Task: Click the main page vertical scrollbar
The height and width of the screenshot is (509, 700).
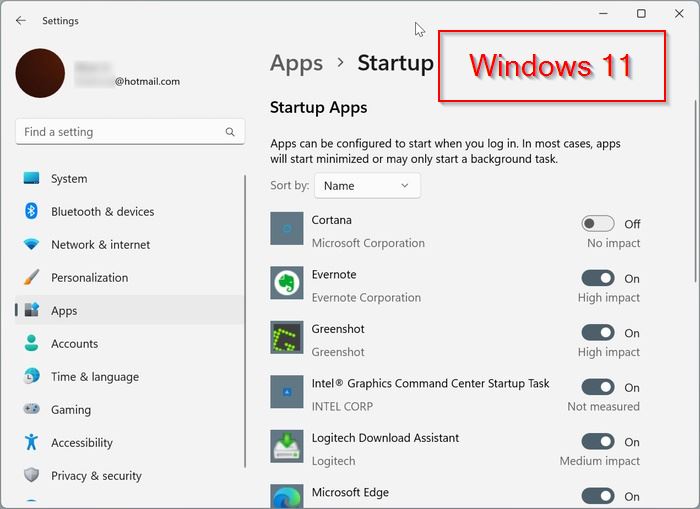Action: [695, 191]
